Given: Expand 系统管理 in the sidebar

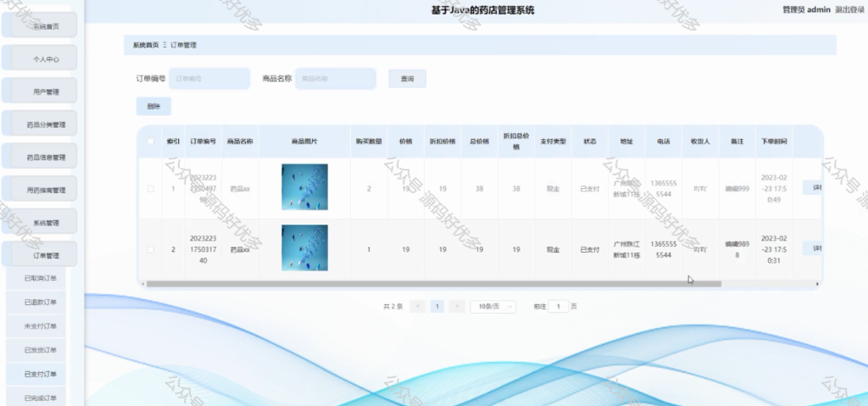Looking at the screenshot, I should click(x=40, y=222).
